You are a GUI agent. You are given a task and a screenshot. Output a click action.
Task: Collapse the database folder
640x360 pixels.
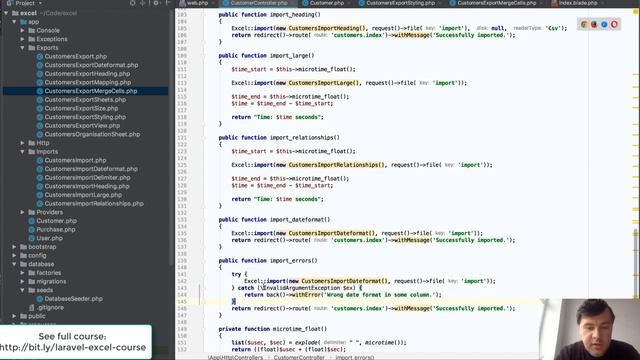pos(14,264)
